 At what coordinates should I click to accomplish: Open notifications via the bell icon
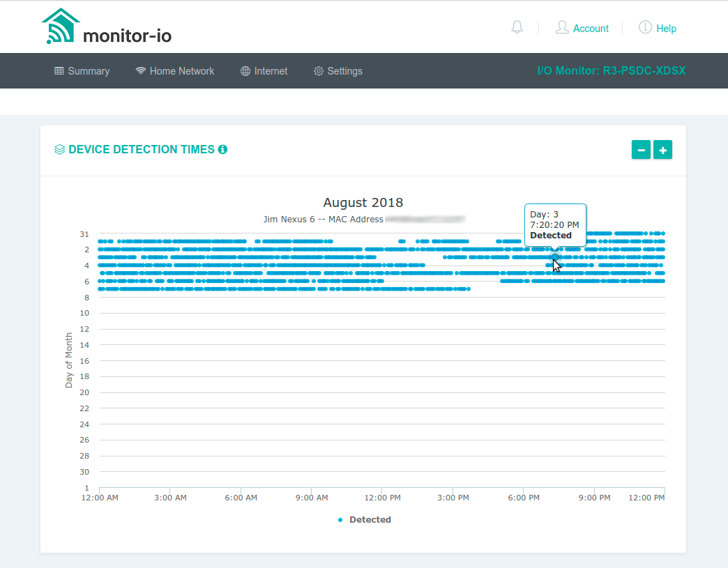[517, 26]
